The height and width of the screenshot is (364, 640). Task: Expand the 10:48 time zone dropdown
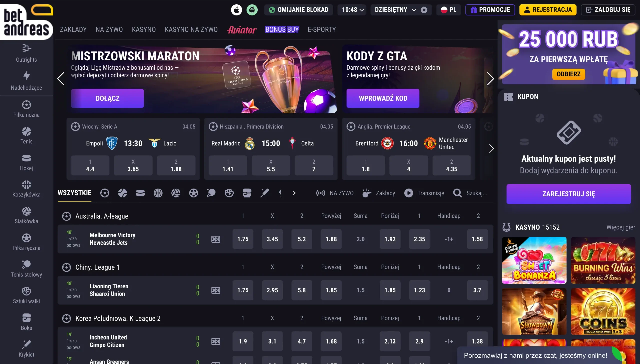pyautogui.click(x=352, y=10)
